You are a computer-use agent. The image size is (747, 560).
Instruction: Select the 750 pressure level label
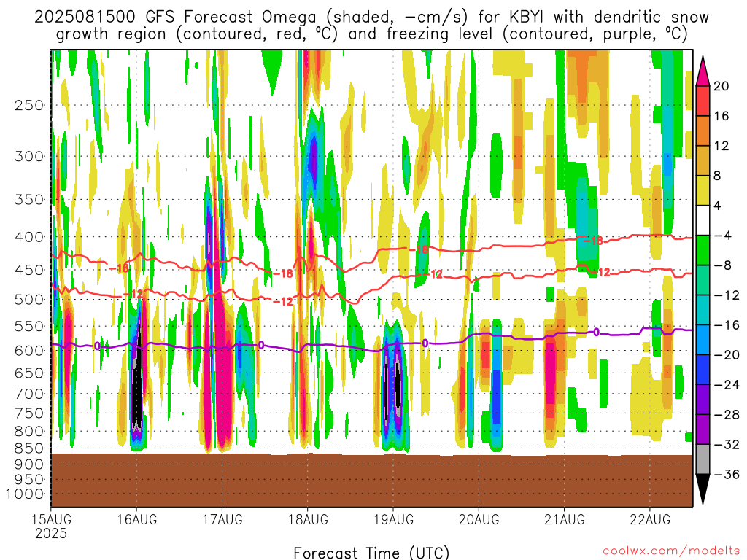tap(29, 413)
